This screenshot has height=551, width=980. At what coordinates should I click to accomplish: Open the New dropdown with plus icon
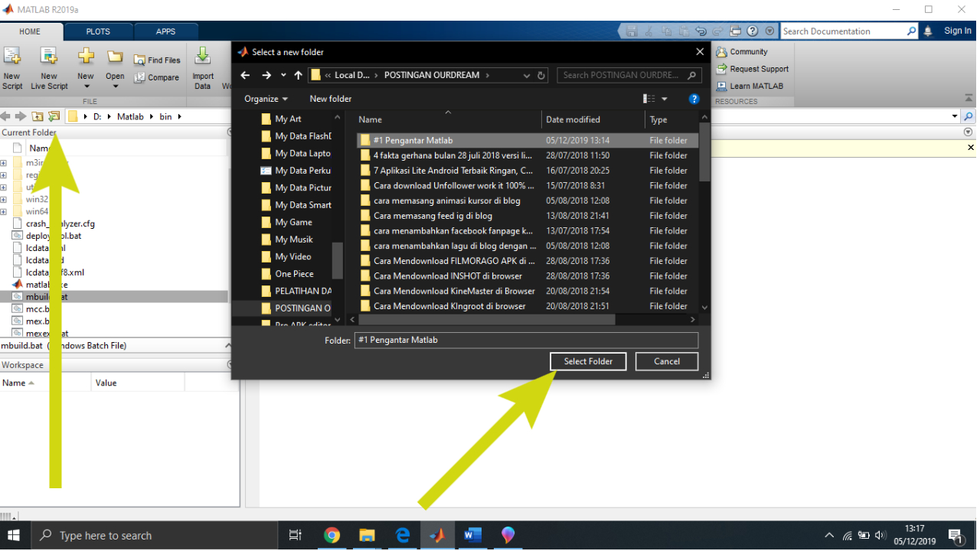click(86, 69)
